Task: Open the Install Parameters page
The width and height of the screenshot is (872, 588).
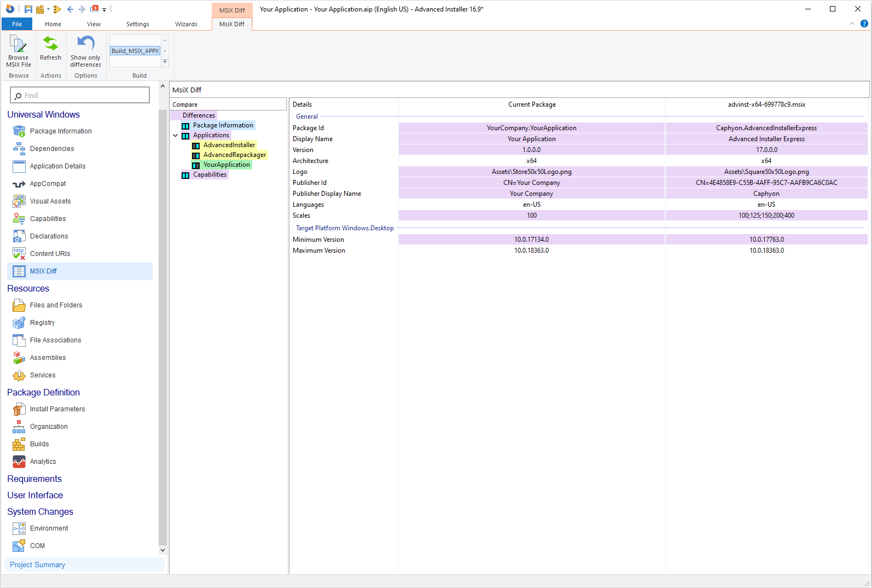Action: (x=57, y=409)
